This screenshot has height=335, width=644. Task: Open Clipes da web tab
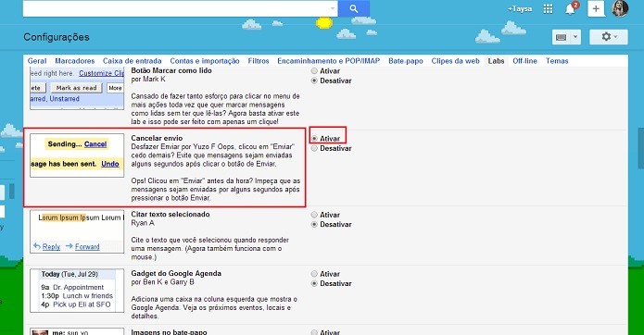click(456, 61)
